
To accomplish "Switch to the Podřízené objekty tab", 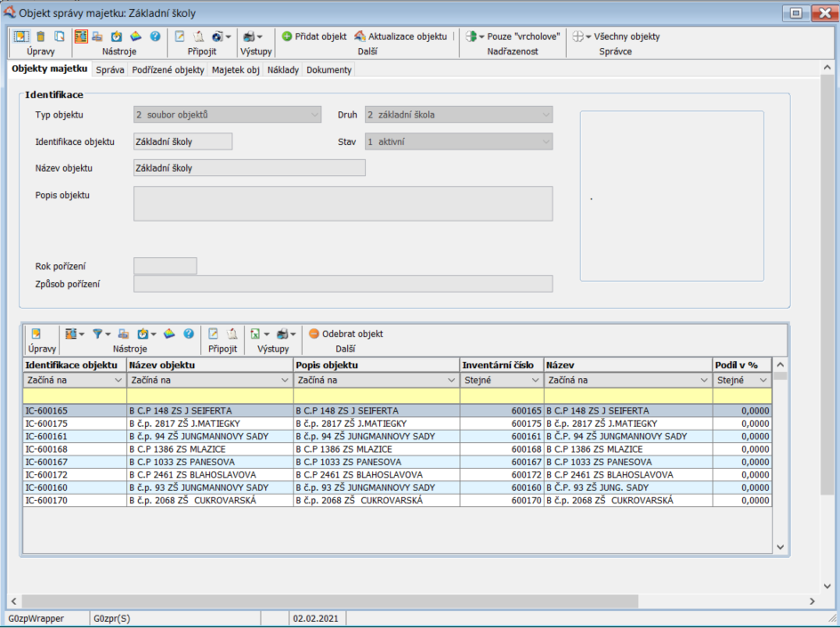I will [168, 69].
